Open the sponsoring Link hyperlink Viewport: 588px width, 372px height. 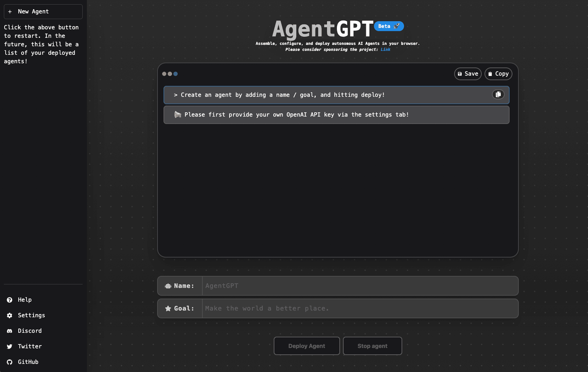385,49
